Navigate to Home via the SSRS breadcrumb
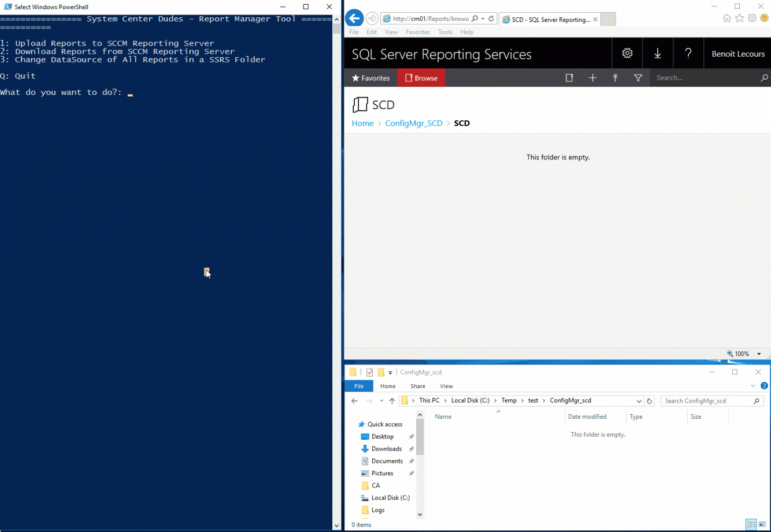The width and height of the screenshot is (771, 532). (362, 123)
